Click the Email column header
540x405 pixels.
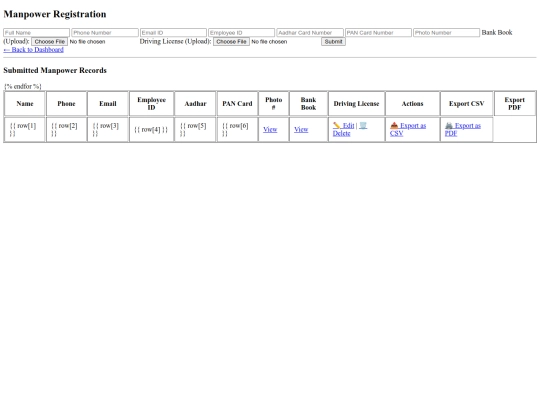coord(108,104)
